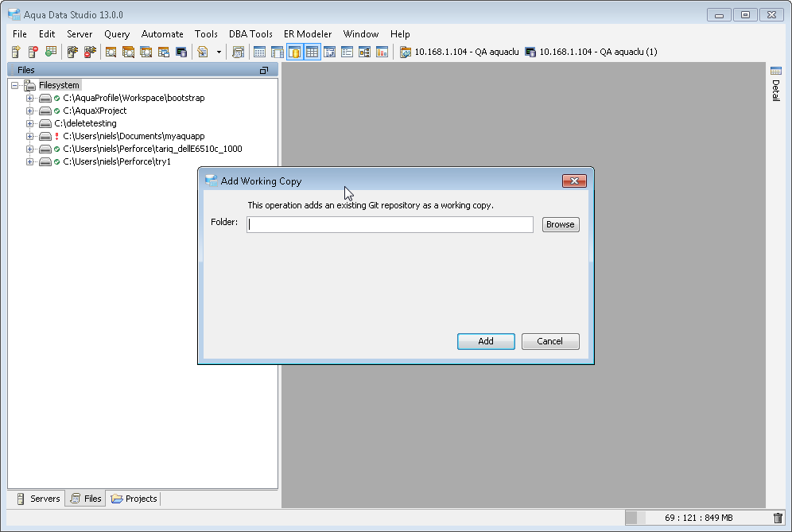Click the plain grid window toolbar icon

coord(259,52)
